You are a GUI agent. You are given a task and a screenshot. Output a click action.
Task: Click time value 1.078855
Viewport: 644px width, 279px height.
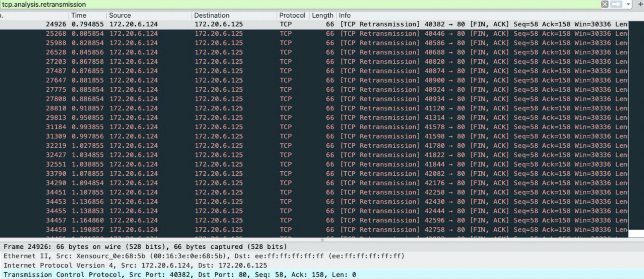pos(87,174)
